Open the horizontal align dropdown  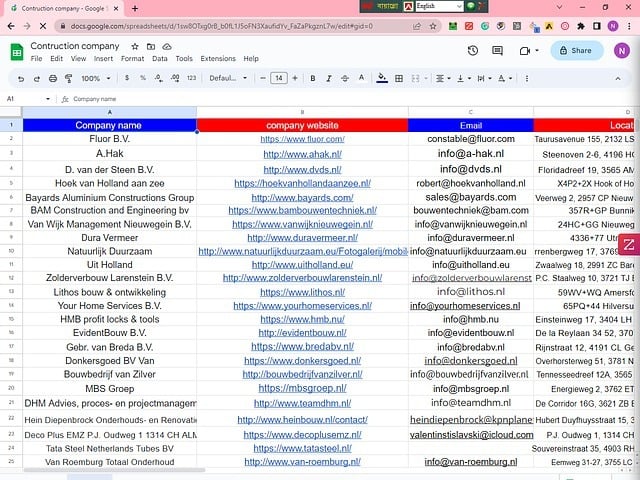pyautogui.click(x=443, y=78)
